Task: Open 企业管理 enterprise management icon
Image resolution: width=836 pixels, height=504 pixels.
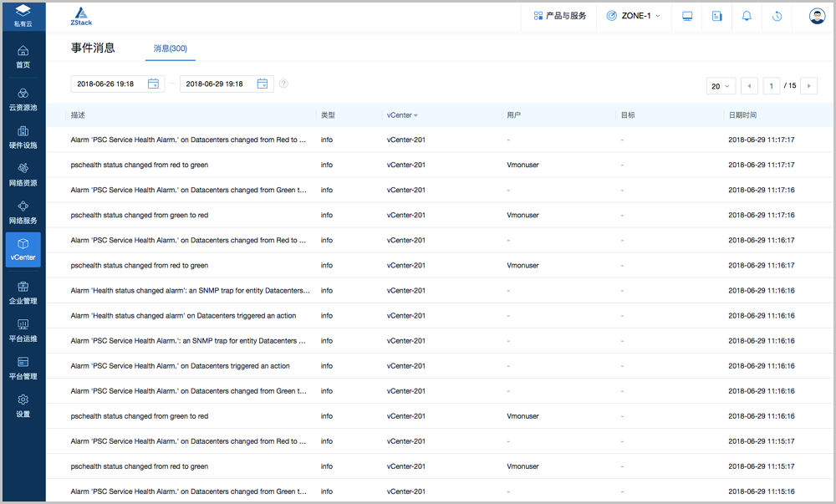Action: [x=23, y=287]
